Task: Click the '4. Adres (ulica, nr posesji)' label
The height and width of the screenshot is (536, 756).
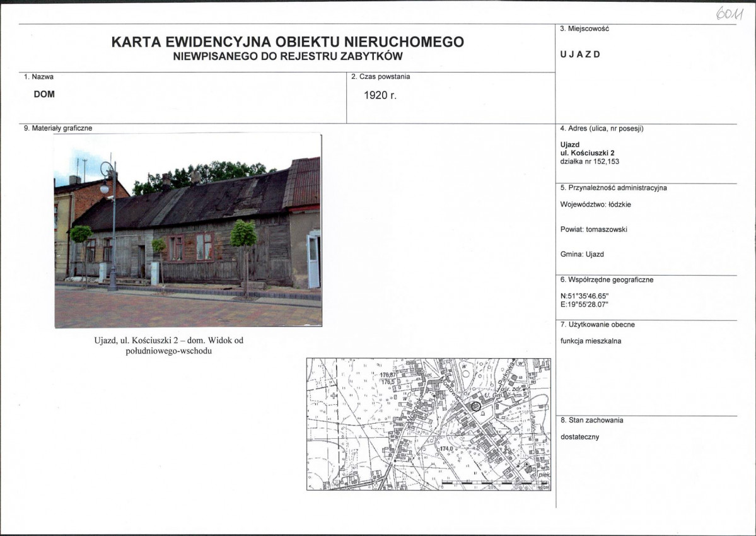Action: [x=602, y=129]
